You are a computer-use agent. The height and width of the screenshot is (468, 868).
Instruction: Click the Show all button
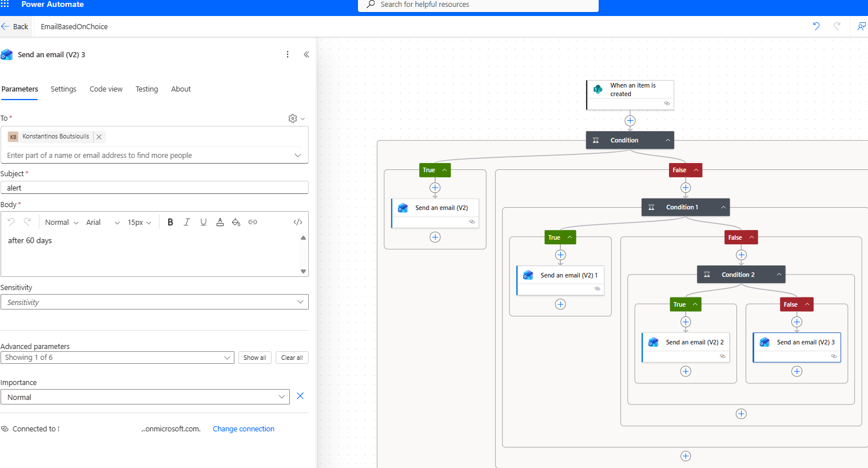pyautogui.click(x=254, y=358)
